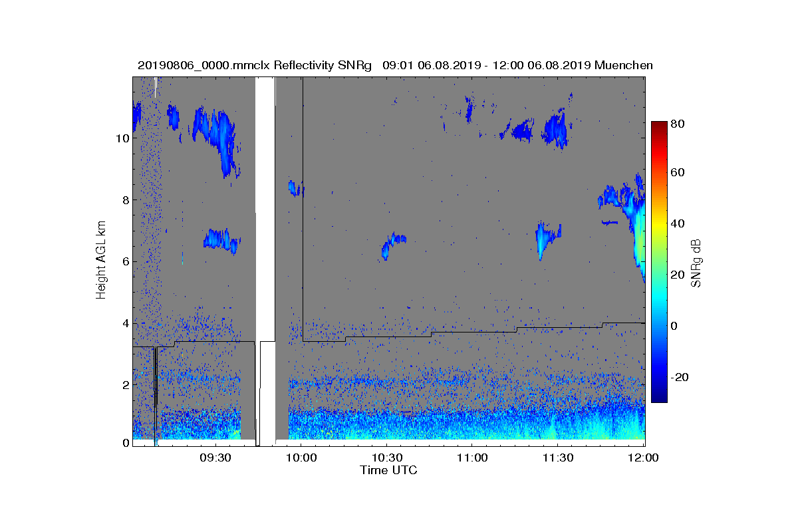This screenshot has width=798, height=532.
Task: Click the height tick label 4
Action: pos(125,324)
